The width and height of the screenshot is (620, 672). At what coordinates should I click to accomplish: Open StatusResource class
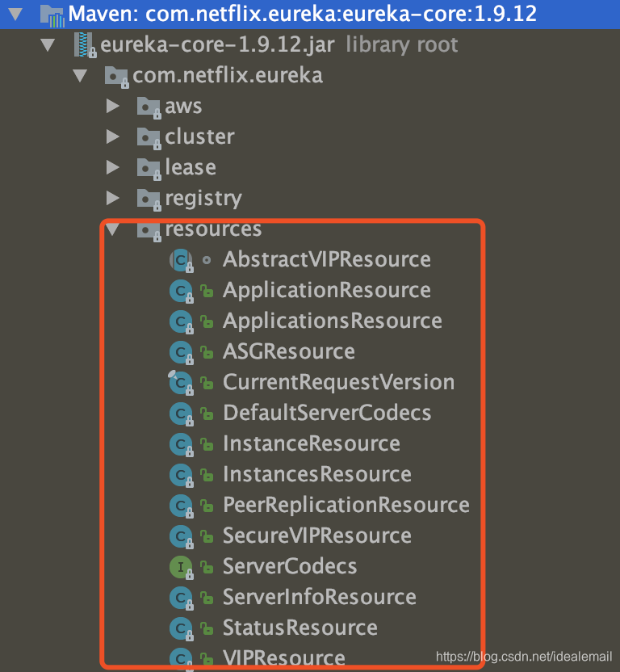point(300,628)
